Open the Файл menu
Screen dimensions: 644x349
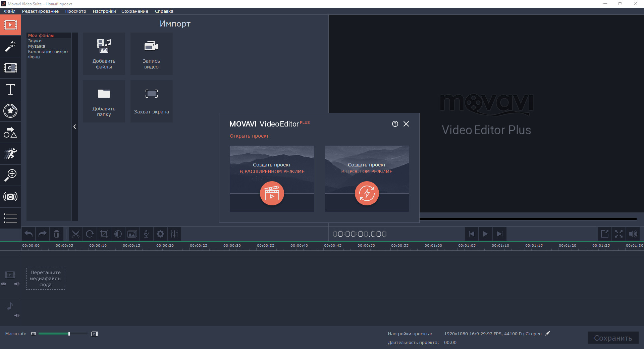point(10,11)
